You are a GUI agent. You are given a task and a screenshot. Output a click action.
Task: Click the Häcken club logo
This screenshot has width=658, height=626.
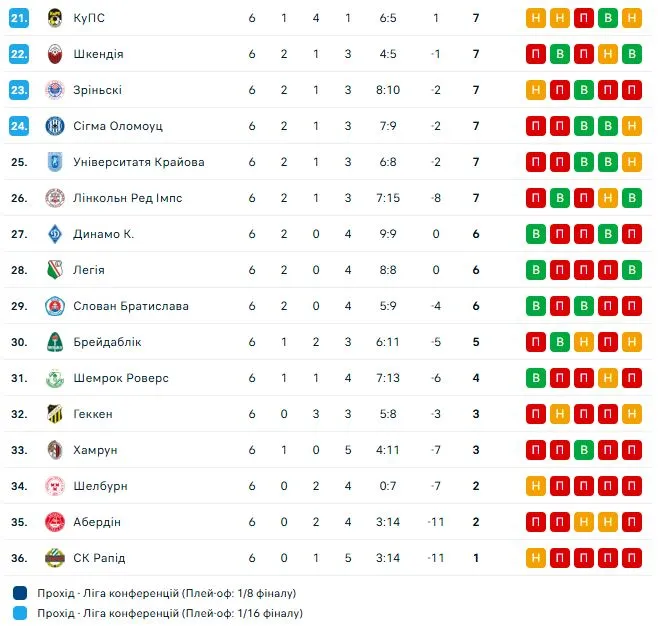(55, 414)
